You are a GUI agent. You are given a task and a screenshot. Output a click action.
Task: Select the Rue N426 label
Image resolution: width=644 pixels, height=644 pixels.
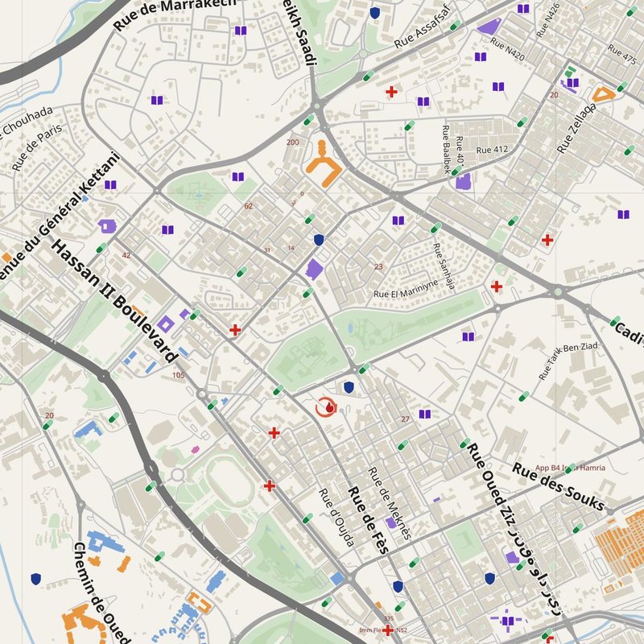[x=548, y=21]
